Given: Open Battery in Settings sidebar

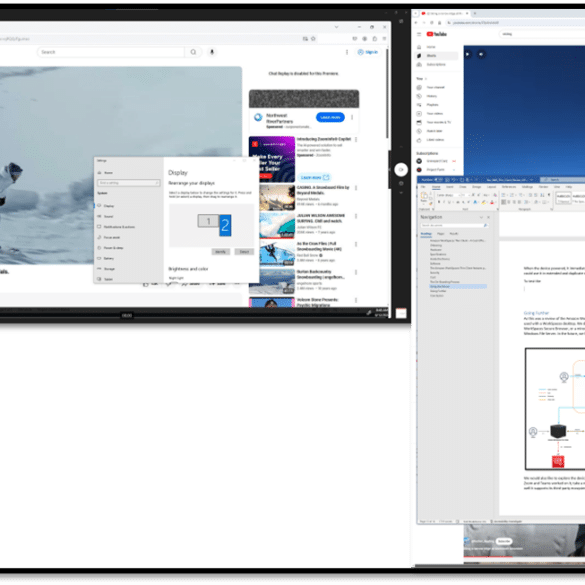Looking at the screenshot, I should (106, 258).
